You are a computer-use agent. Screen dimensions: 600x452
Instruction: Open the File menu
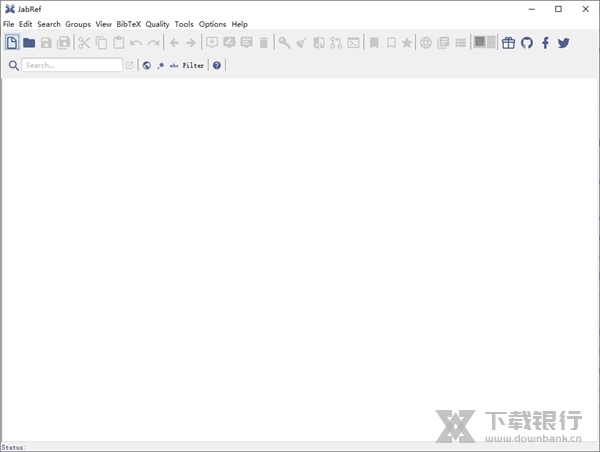click(8, 24)
